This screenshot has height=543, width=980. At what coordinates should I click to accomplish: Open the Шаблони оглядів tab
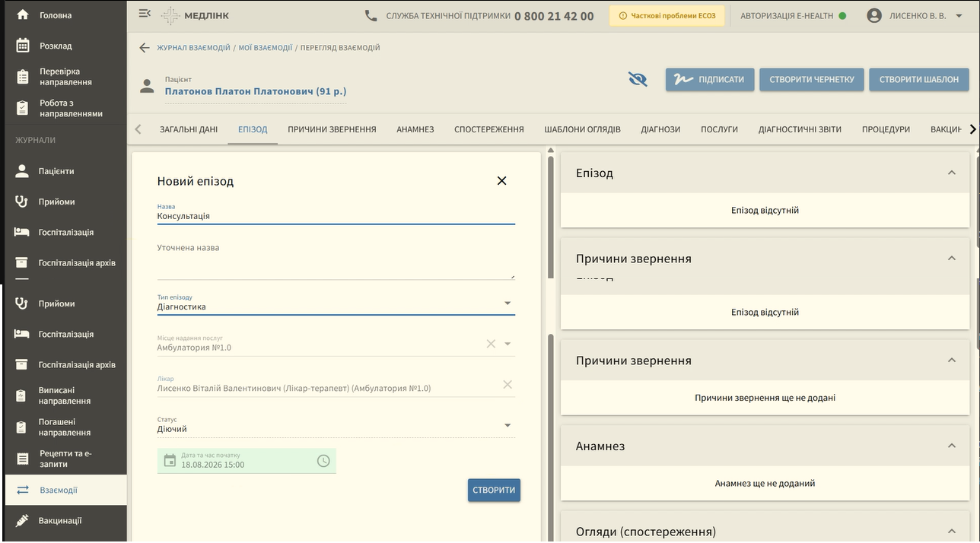click(x=583, y=129)
